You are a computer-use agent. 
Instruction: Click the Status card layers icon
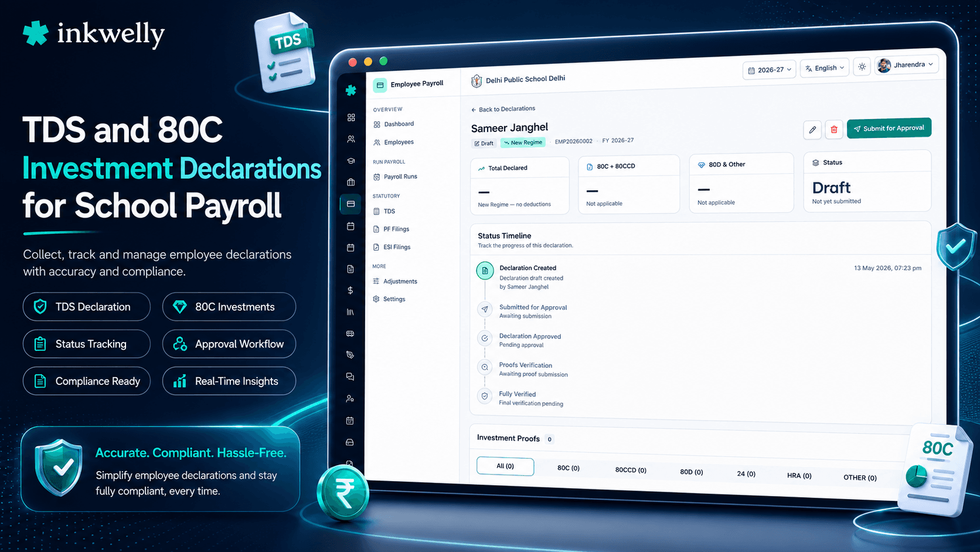(815, 162)
